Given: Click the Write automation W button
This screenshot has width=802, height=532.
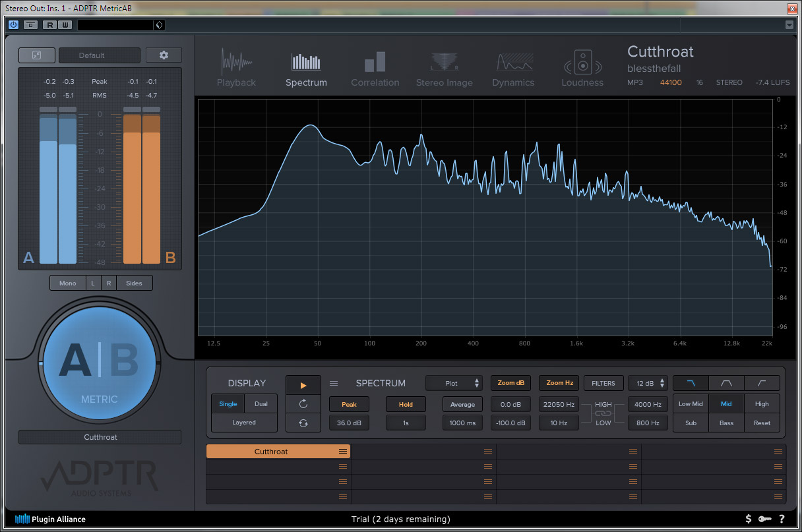Looking at the screenshot, I should coord(65,25).
